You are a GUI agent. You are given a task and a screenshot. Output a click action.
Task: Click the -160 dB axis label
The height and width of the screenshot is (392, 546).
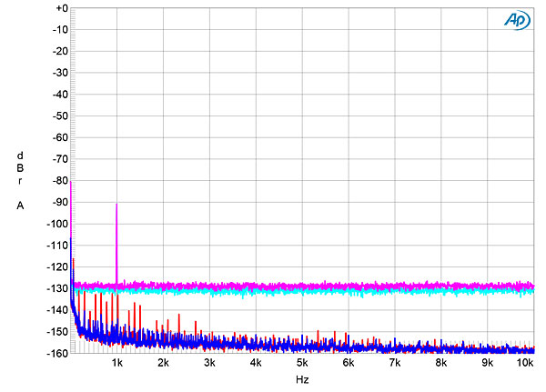[x=57, y=353]
